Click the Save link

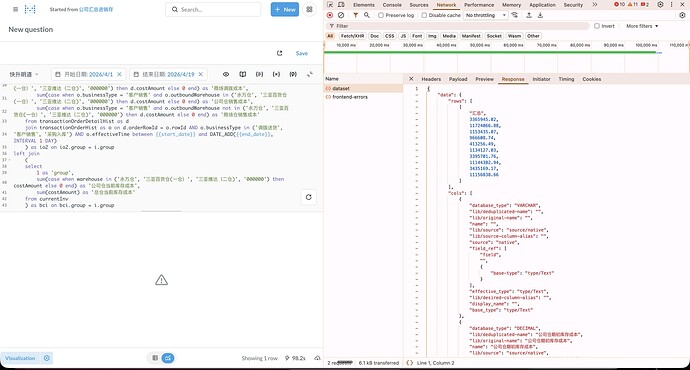click(302, 53)
